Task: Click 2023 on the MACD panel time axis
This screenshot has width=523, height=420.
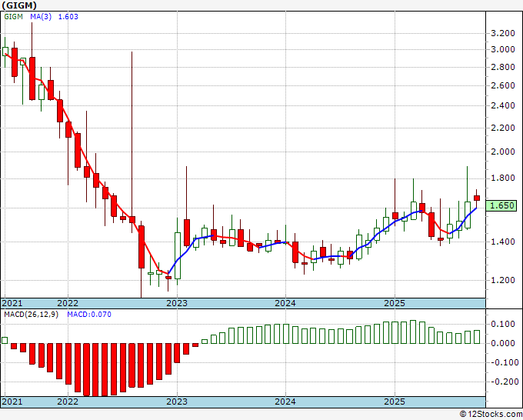Action: pyautogui.click(x=177, y=402)
